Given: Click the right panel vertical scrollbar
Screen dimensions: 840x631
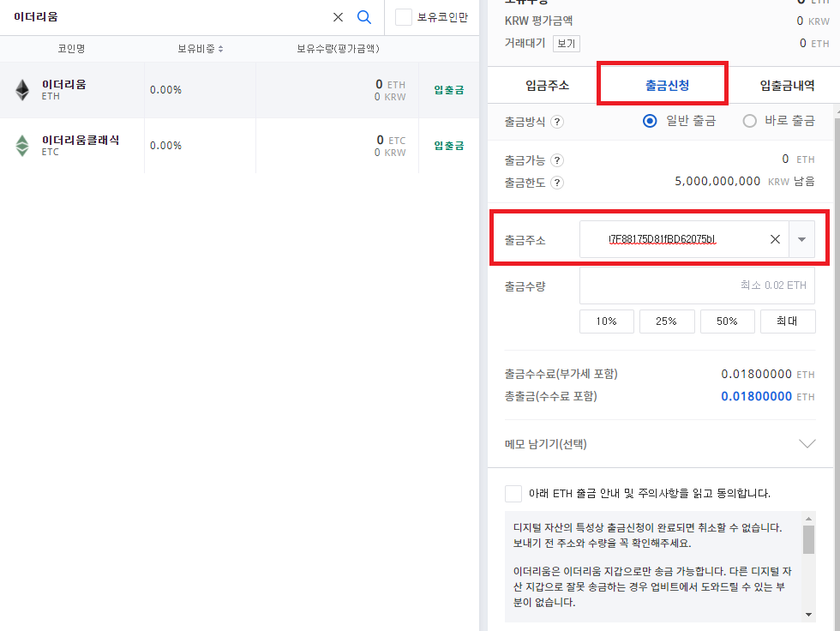Looking at the screenshot, I should tap(837, 372).
